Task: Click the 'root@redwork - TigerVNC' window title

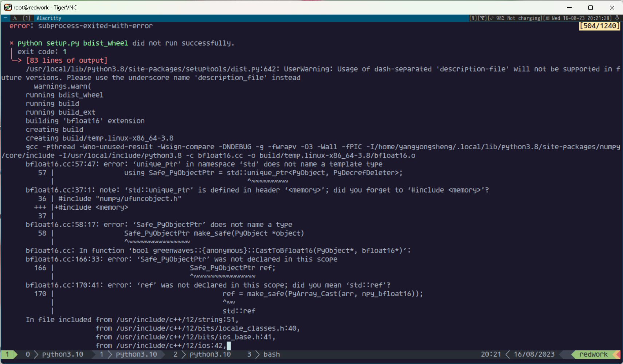Action: (45, 7)
